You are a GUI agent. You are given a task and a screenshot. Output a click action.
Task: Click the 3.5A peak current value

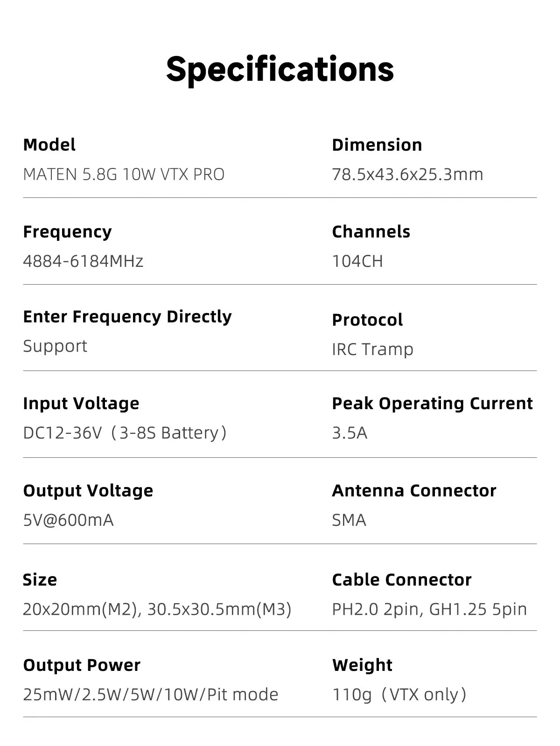point(350,433)
